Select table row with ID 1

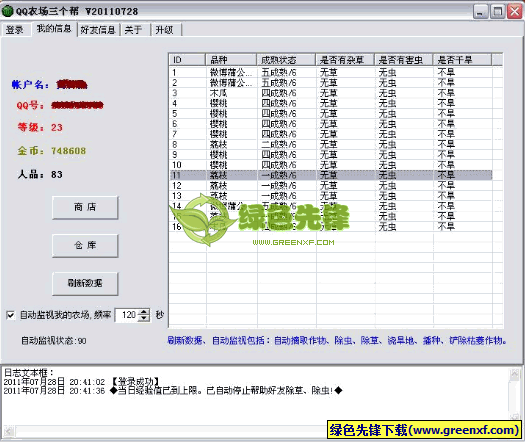(331, 72)
